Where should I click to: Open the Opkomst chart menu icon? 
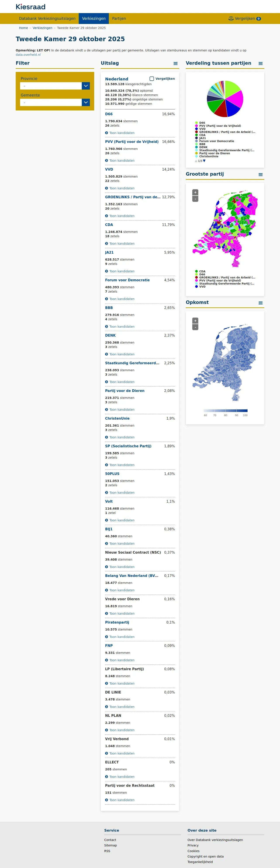[x=260, y=303]
